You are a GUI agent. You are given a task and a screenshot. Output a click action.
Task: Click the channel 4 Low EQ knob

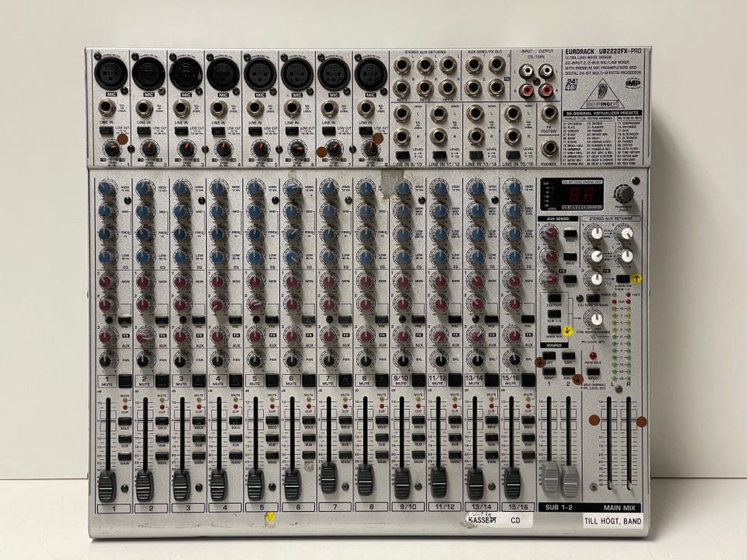point(218,257)
